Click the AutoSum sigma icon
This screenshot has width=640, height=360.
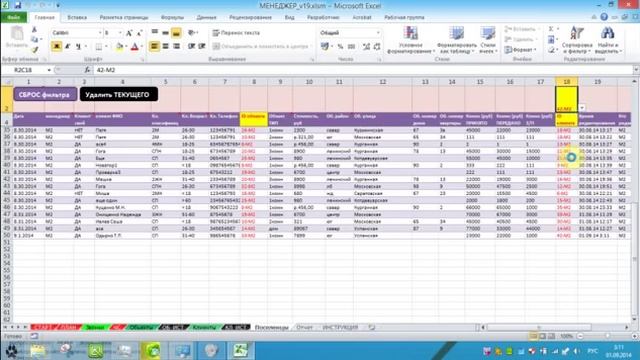(x=551, y=29)
